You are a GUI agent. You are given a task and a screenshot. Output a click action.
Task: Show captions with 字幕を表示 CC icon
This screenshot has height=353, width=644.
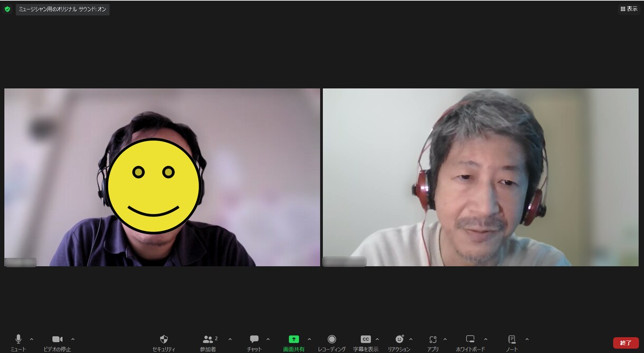coord(365,342)
